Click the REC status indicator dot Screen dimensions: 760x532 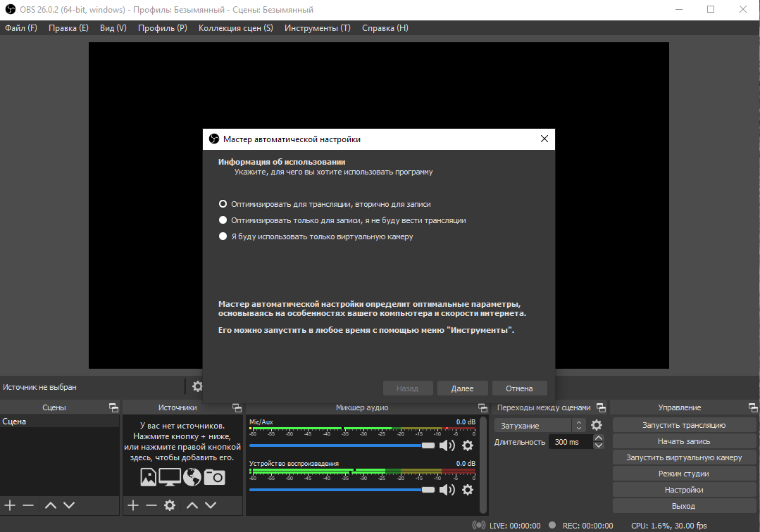point(552,525)
